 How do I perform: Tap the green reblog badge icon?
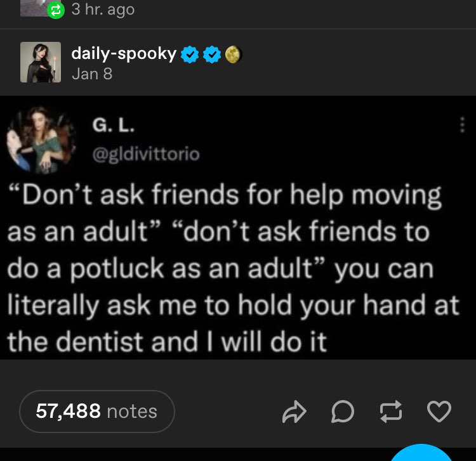tap(56, 10)
